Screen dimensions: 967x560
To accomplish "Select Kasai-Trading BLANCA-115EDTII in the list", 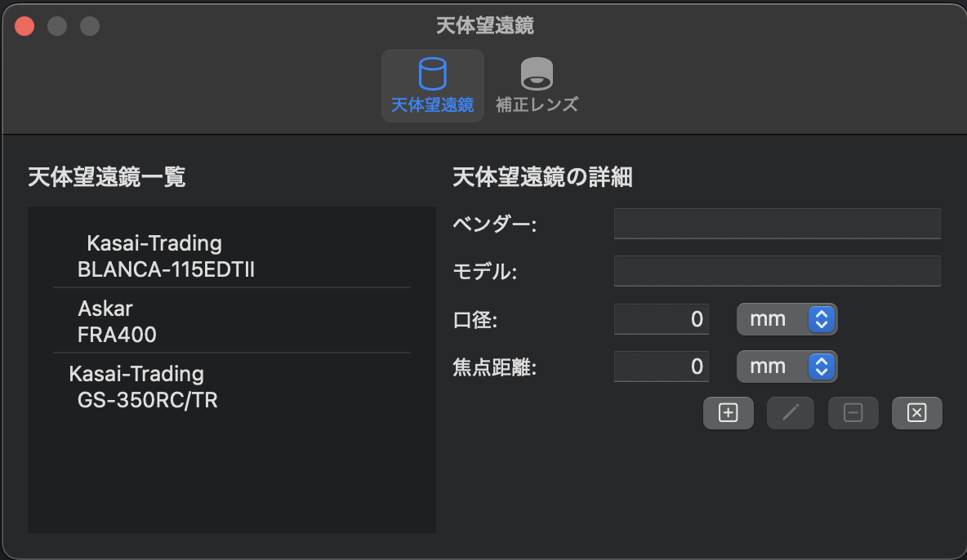I will [232, 256].
